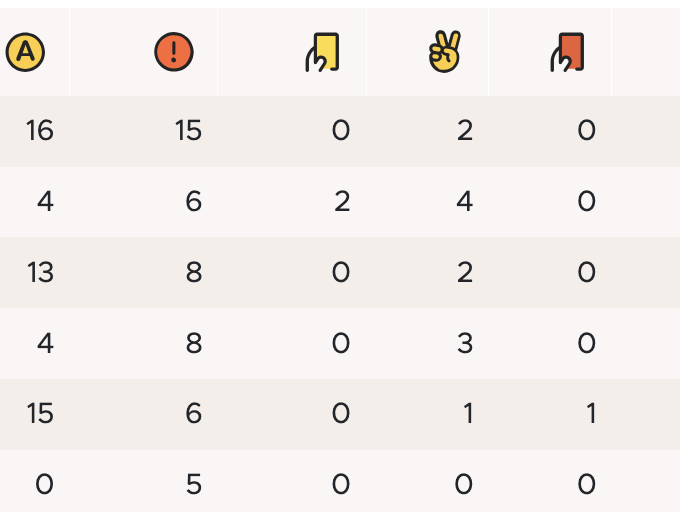Image resolution: width=680 pixels, height=512 pixels.
Task: Click the 4 under the victory hand icon
Action: [464, 202]
